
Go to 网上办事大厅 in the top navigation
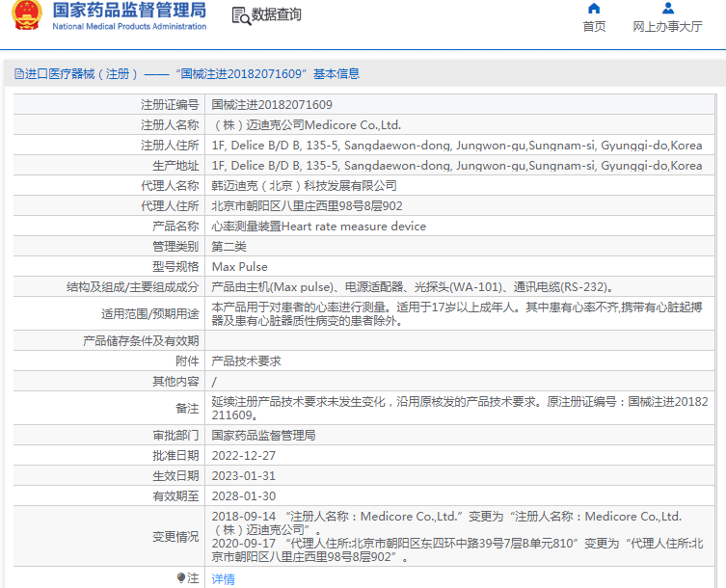(667, 27)
